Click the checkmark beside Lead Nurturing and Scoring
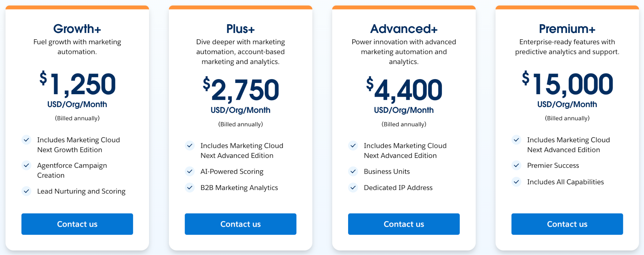Viewport: 644px width, 255px height. pos(27,191)
